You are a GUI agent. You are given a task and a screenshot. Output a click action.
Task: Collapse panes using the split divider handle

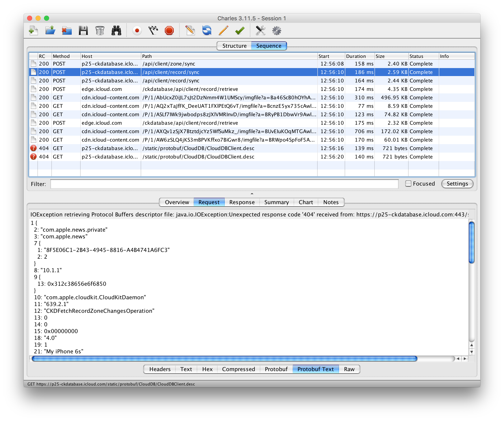252,194
